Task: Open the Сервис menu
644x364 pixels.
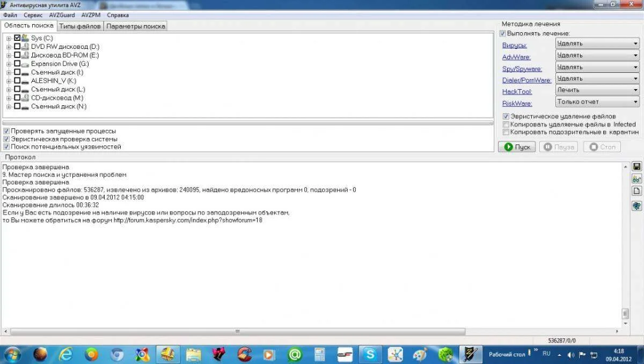Action: click(x=33, y=15)
